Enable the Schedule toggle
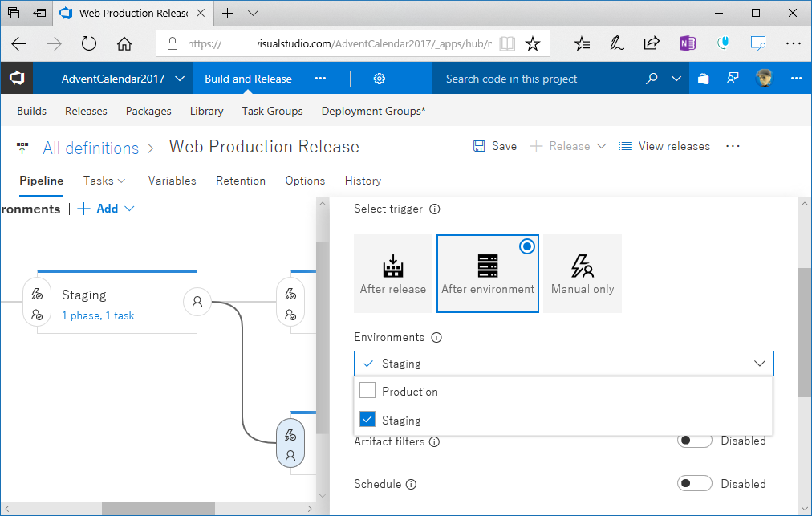812x516 pixels. pyautogui.click(x=694, y=483)
